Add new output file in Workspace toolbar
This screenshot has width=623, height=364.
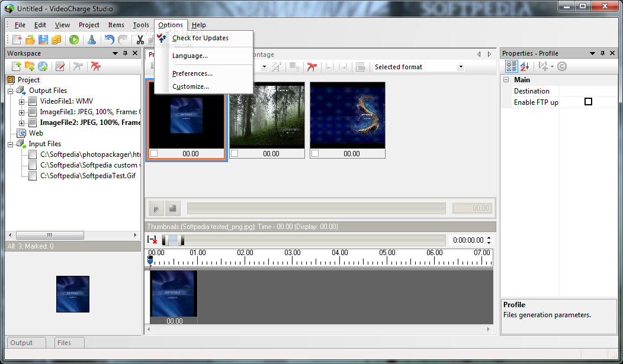coord(17,66)
